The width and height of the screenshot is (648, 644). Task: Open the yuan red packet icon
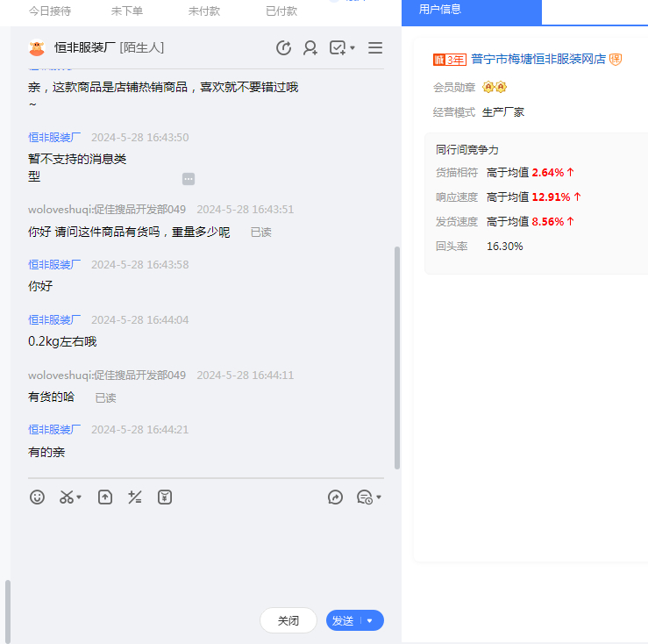click(165, 497)
